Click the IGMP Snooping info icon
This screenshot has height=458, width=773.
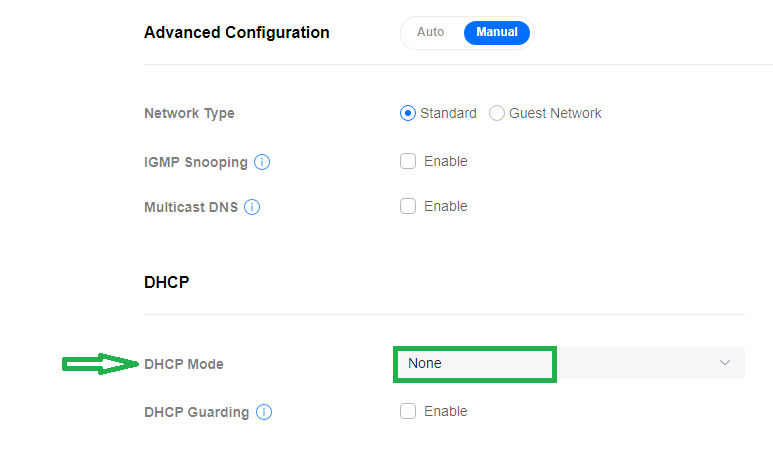263,162
